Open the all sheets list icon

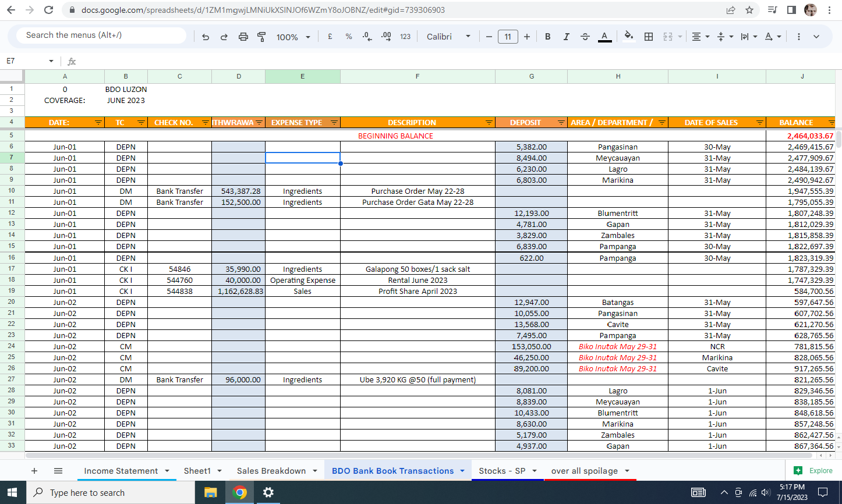click(x=58, y=471)
